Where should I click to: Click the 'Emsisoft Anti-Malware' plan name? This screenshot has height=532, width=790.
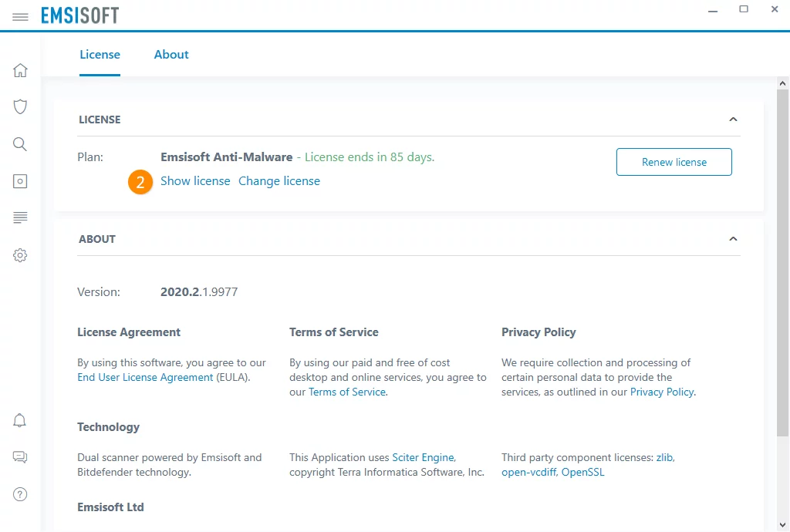click(227, 157)
